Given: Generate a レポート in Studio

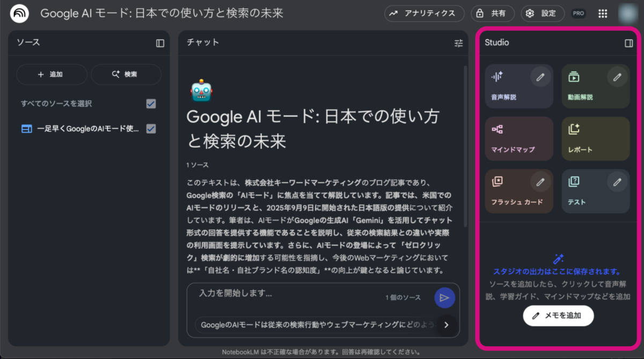Looking at the screenshot, I should (595, 139).
